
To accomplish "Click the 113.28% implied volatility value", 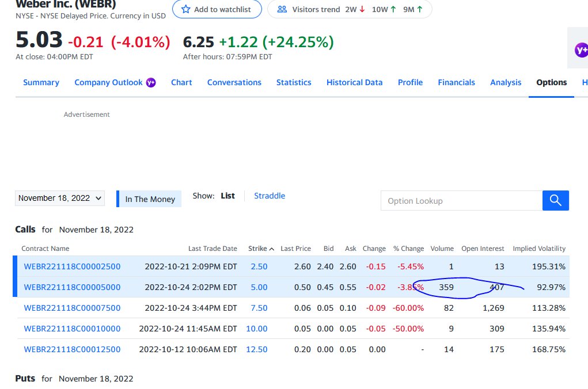I will (549, 308).
